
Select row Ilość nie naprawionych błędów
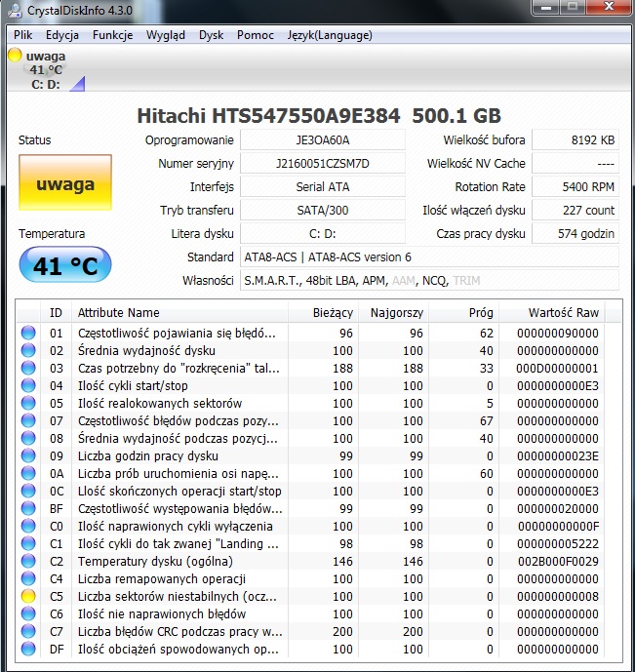(310, 613)
